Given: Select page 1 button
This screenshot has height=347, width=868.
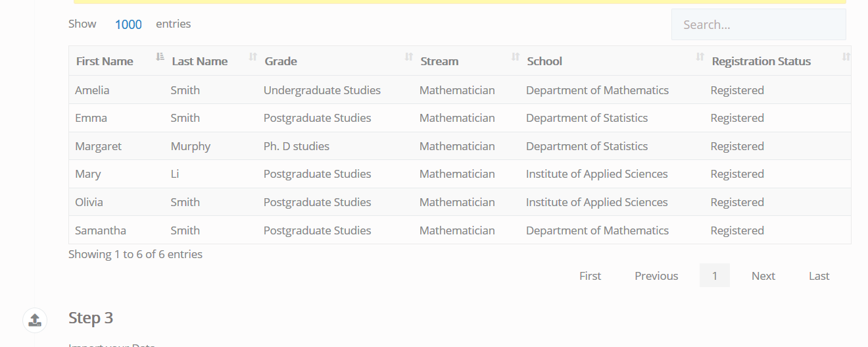Looking at the screenshot, I should 714,276.
